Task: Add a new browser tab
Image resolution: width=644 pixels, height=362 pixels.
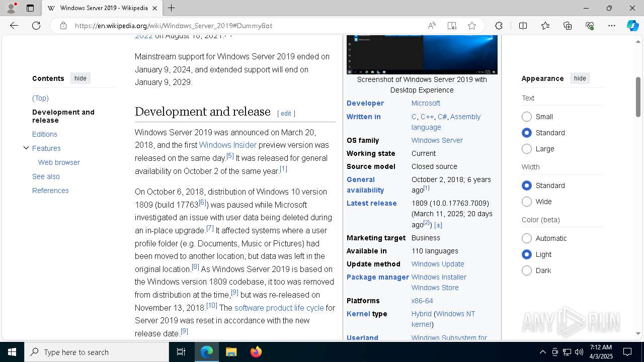Action: [171, 8]
